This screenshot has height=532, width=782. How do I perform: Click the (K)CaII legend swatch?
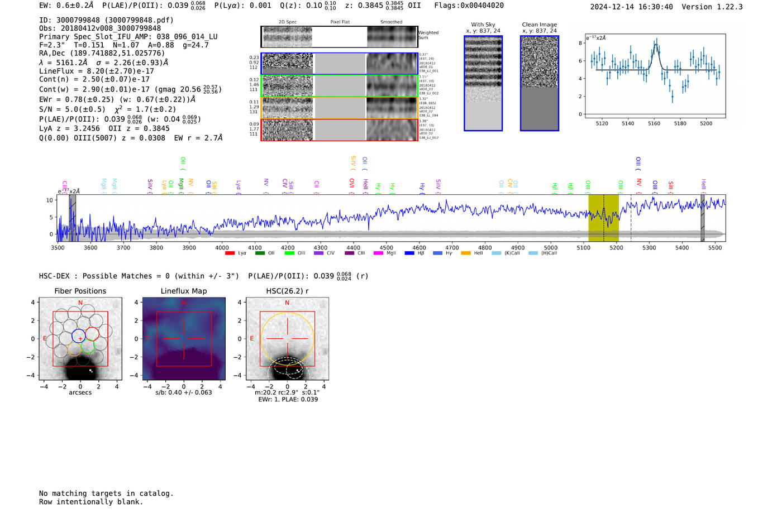pos(496,253)
